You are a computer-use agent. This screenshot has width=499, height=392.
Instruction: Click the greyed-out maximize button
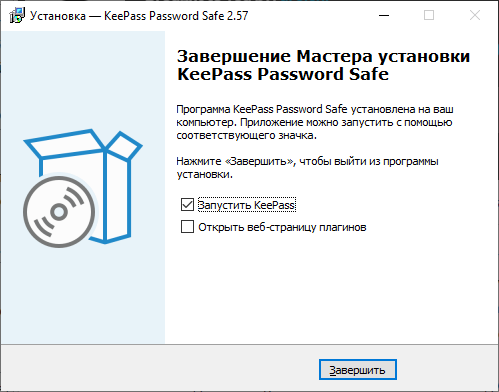[x=429, y=15]
